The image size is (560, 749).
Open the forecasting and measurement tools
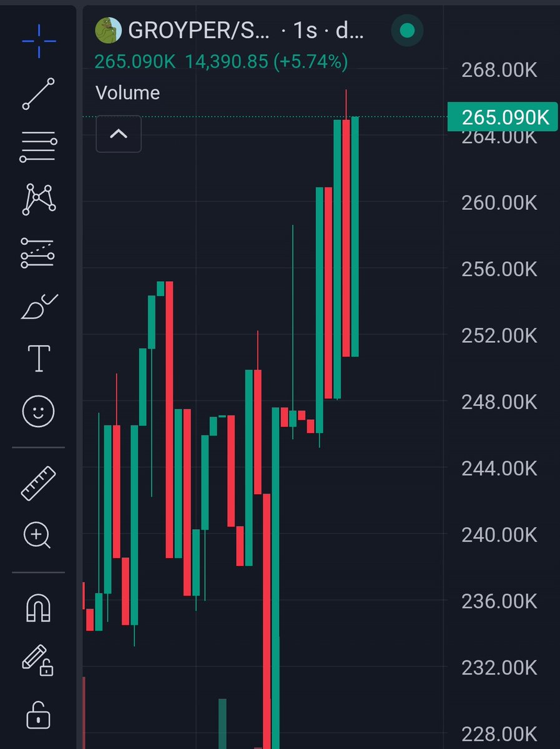tap(37, 253)
